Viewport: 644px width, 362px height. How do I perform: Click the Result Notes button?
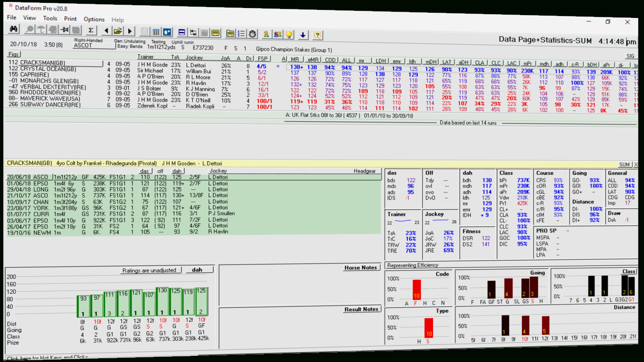tap(361, 309)
